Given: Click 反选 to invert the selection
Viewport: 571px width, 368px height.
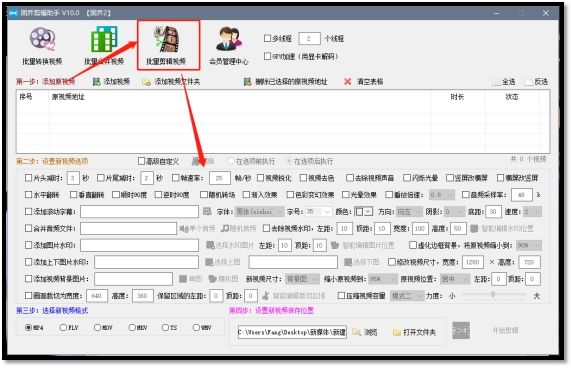Looking at the screenshot, I should (x=536, y=82).
